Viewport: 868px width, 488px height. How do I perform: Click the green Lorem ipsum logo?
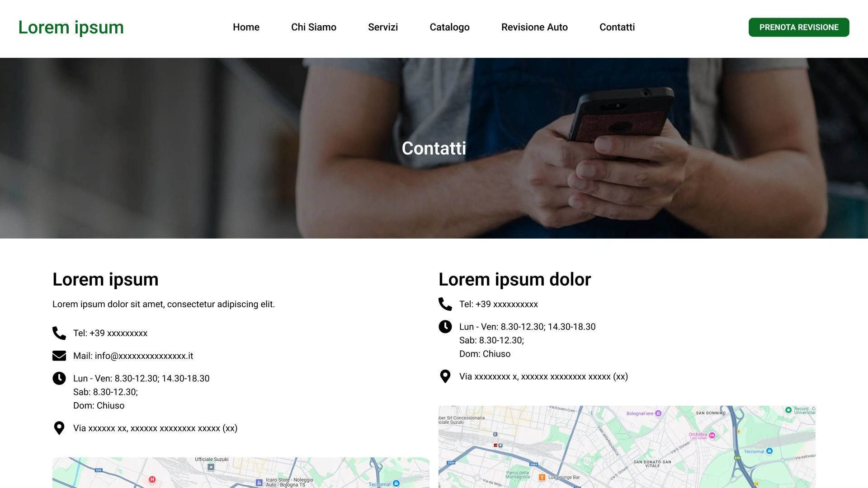[x=71, y=28]
